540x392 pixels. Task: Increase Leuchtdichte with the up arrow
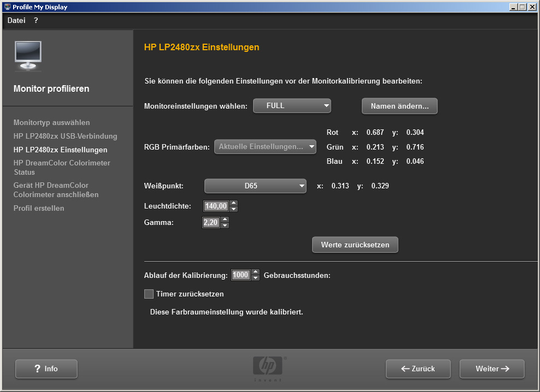coord(234,203)
